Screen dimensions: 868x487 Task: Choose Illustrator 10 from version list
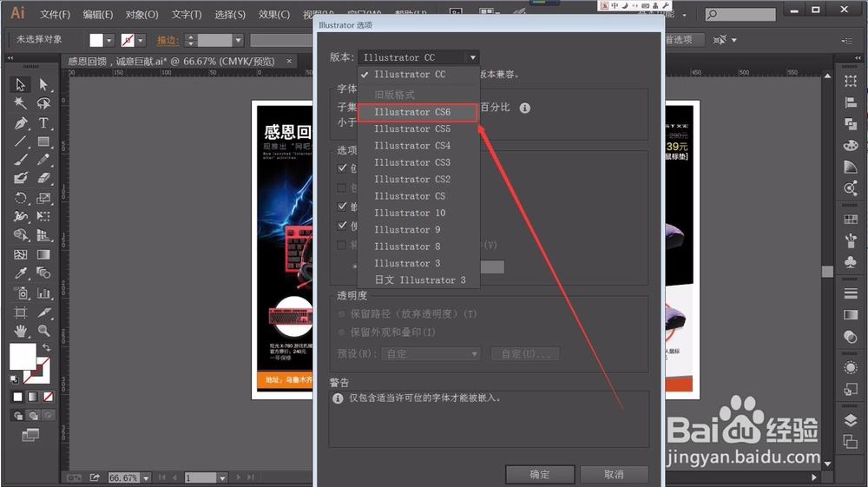(418, 213)
